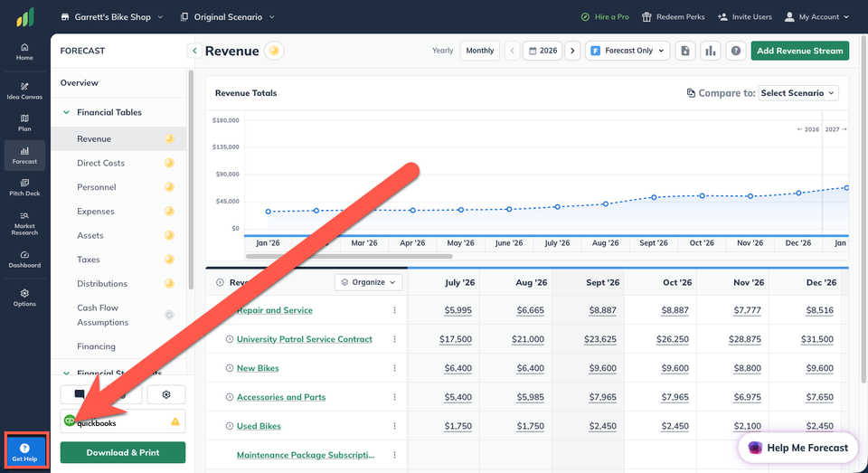Screen dimensions: 868x473
Task: Click the LivePlan logo
Action: pyautogui.click(x=25, y=16)
